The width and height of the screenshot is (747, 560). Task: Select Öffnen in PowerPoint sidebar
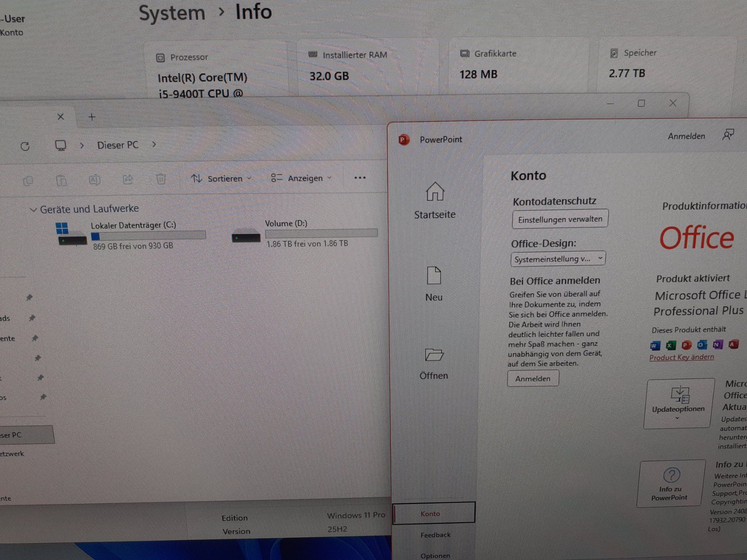[434, 364]
